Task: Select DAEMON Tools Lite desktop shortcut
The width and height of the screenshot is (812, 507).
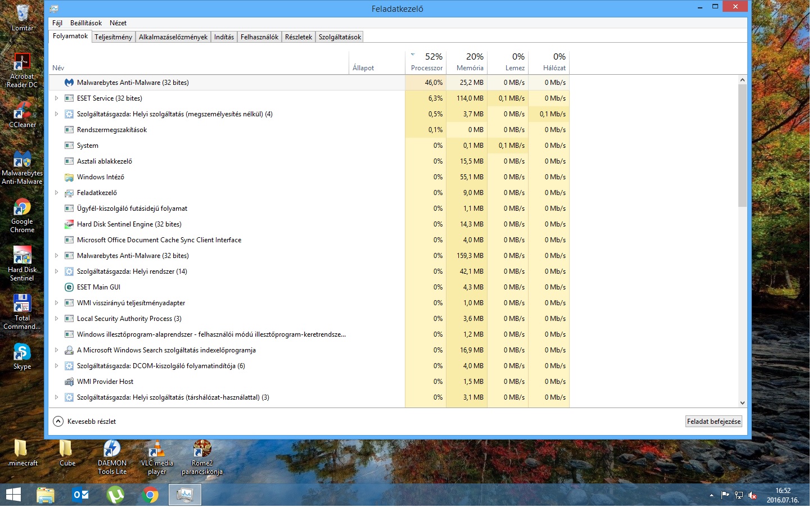Action: coord(112,458)
